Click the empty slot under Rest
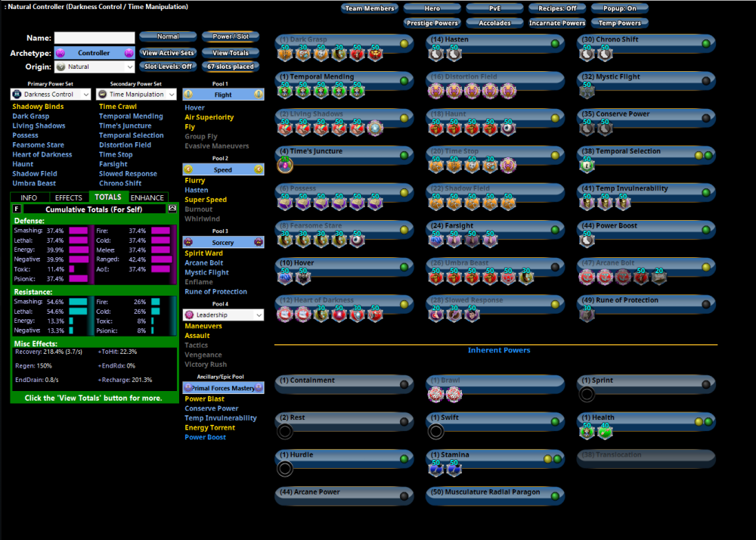This screenshot has height=540, width=756. (285, 432)
